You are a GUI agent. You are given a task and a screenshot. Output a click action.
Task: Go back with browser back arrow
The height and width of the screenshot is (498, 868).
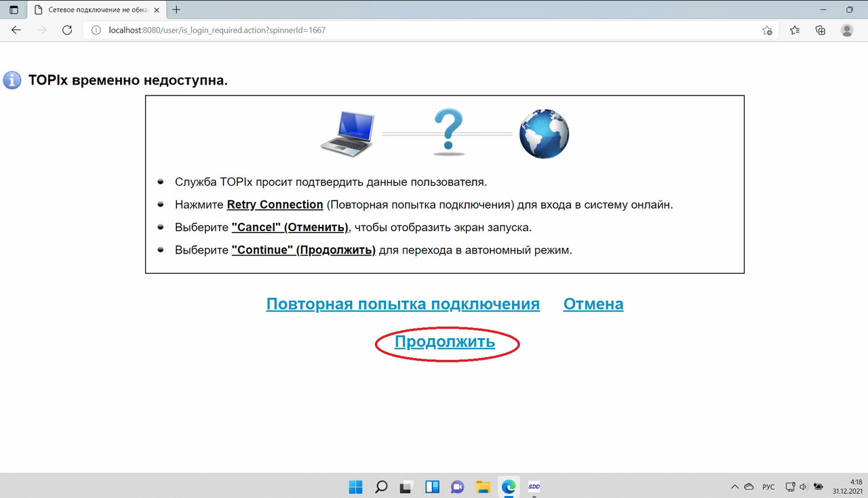coord(16,30)
